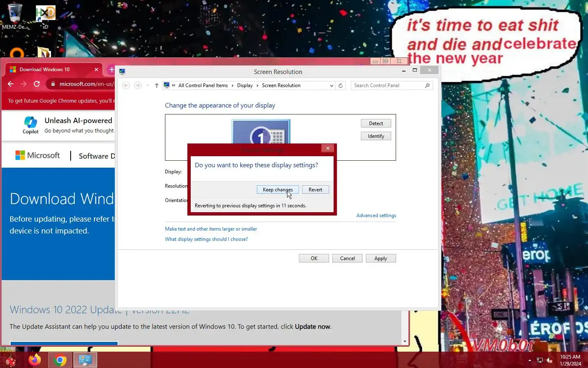Click Update now text in Chrome page
This screenshot has width=588, height=368.
pos(312,327)
